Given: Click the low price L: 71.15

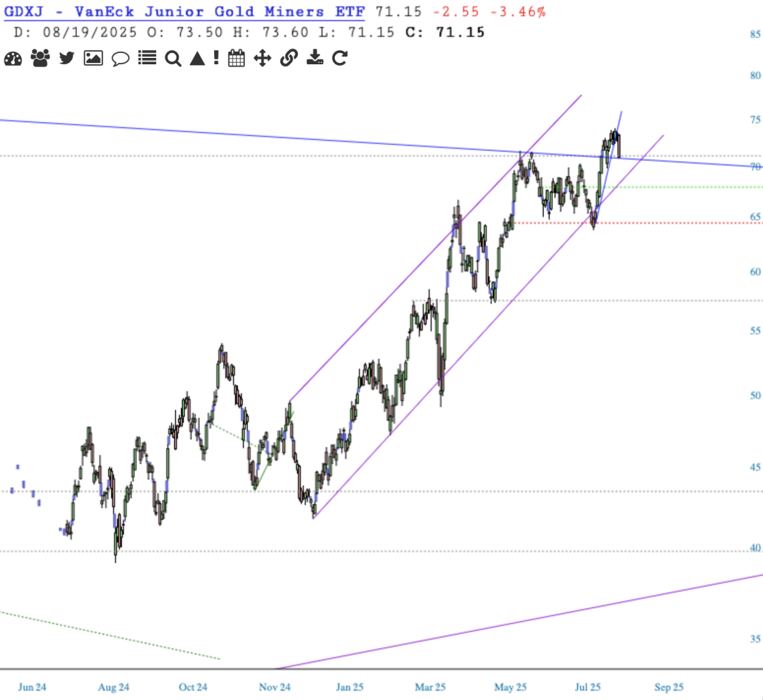Looking at the screenshot, I should [357, 32].
